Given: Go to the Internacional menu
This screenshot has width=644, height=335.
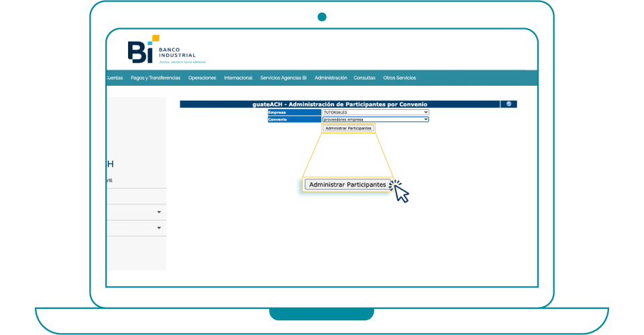Looking at the screenshot, I should (238, 78).
